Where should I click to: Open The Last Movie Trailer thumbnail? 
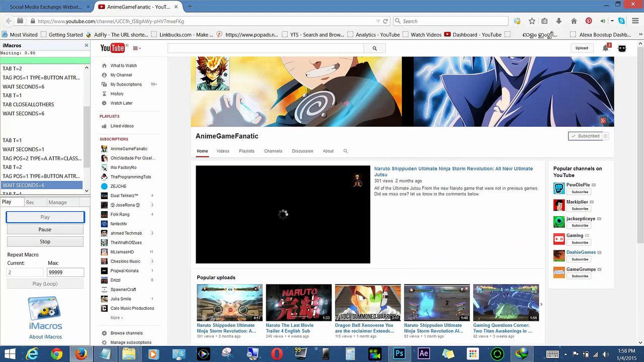pos(299,303)
